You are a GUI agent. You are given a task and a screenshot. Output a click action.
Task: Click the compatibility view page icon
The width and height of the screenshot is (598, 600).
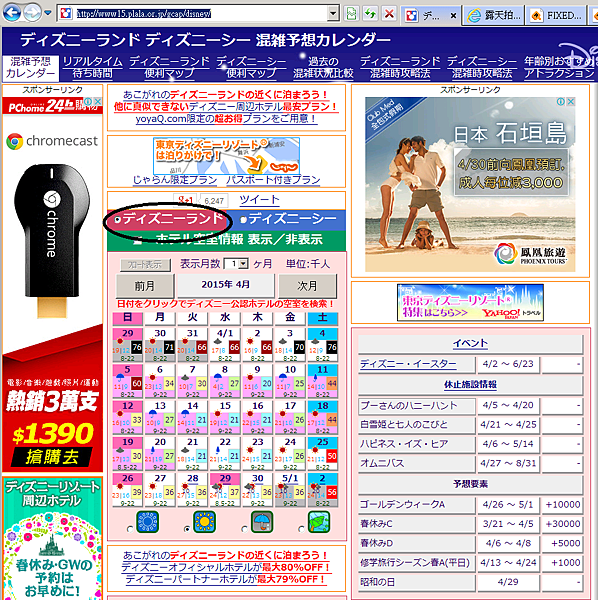351,15
